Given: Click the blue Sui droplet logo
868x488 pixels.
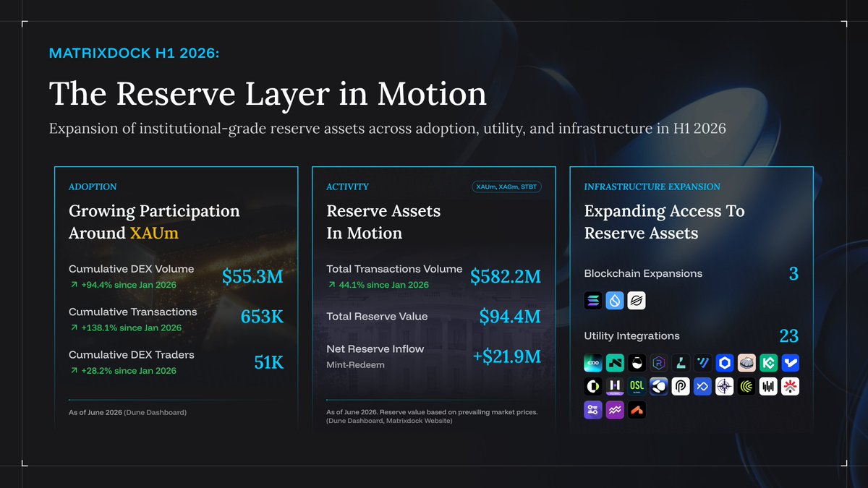Looking at the screenshot, I should pos(615,301).
